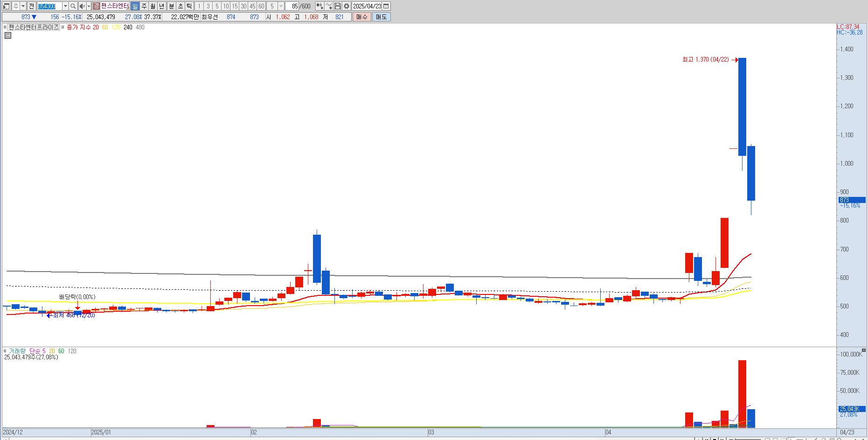Click the 매수 buy button
Viewport: 868px width, 440px height.
pyautogui.click(x=362, y=17)
